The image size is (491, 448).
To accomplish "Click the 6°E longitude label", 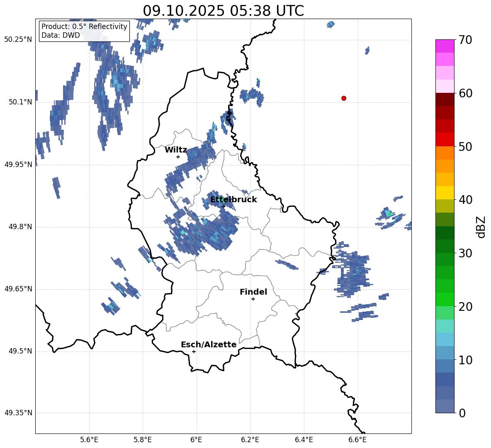I will 196,440.
